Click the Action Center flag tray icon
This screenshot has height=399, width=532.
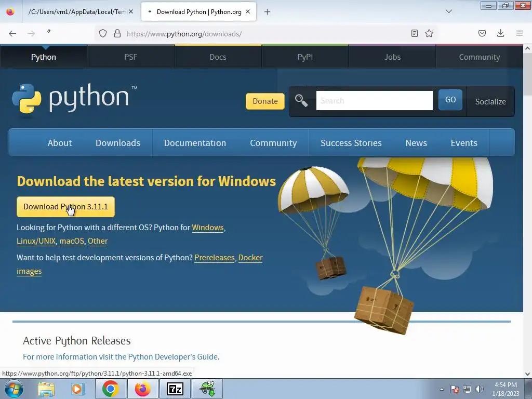pyautogui.click(x=454, y=389)
